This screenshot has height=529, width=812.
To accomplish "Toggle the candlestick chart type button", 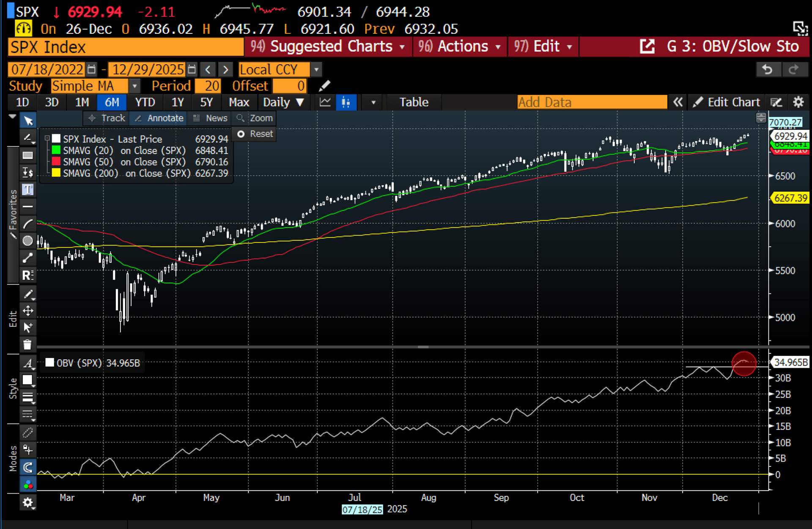I will point(346,102).
